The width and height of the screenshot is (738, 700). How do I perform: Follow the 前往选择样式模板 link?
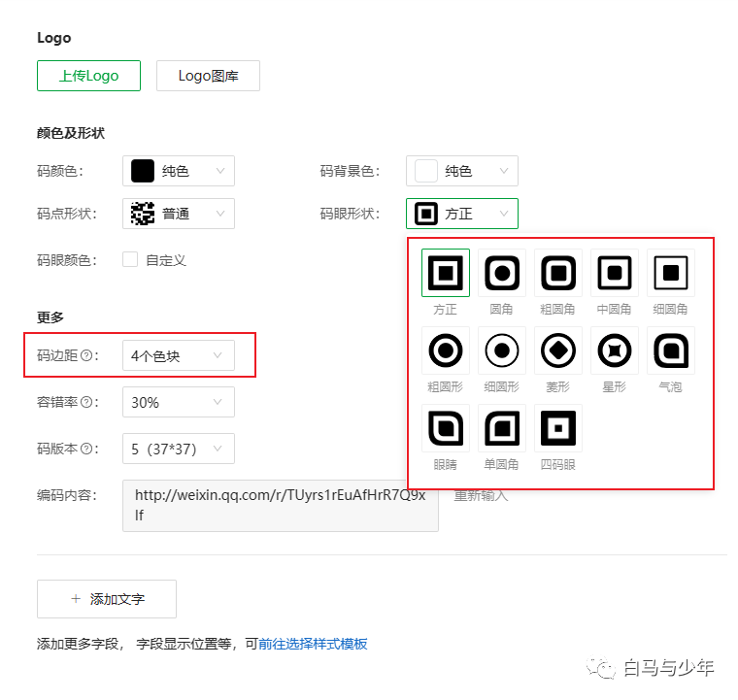313,644
